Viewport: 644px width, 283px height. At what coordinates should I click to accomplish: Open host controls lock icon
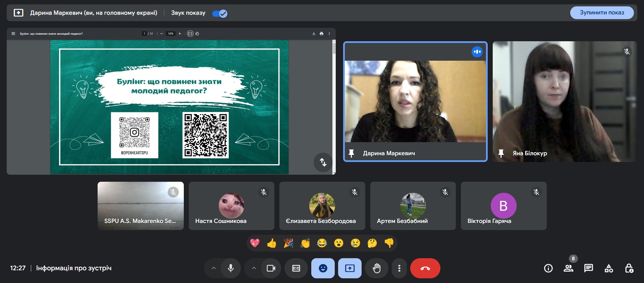tap(629, 268)
